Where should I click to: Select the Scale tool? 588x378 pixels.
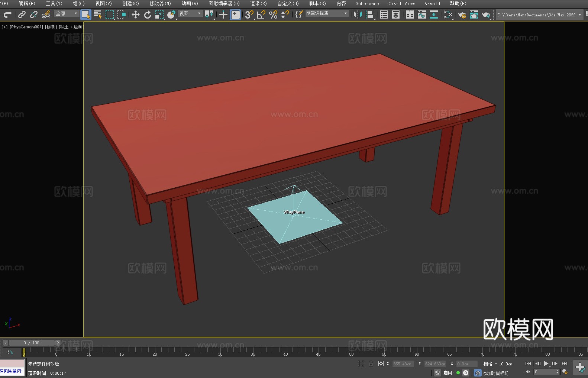coord(159,14)
